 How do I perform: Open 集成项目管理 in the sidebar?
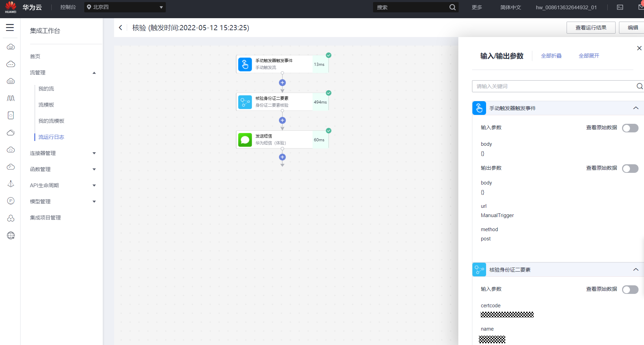point(45,218)
